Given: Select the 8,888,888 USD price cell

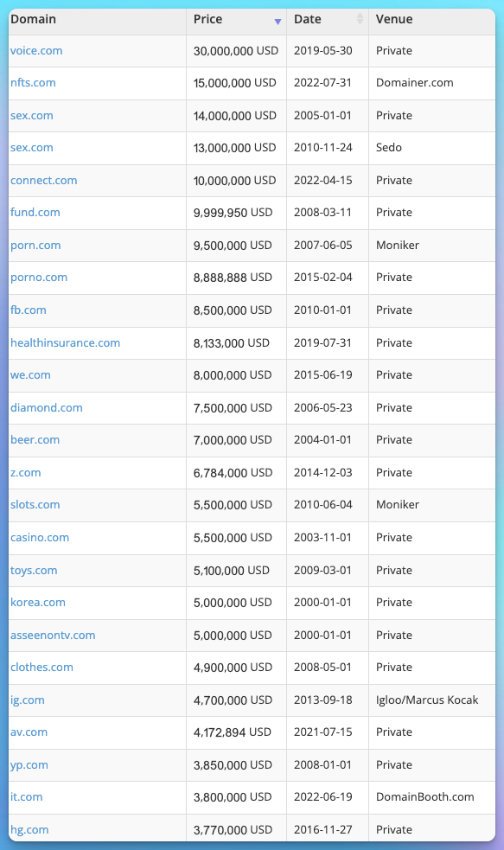Looking at the screenshot, I should pos(233,277).
